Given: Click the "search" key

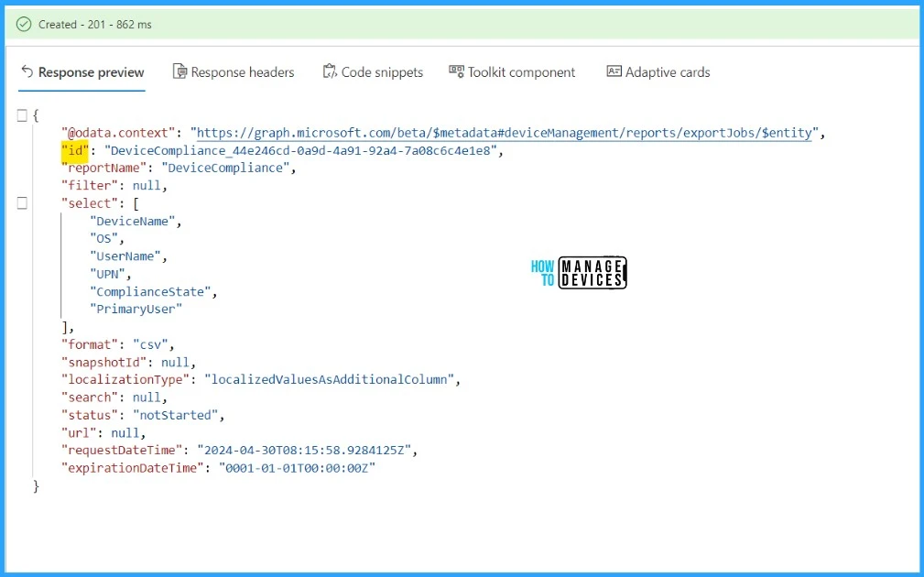Looking at the screenshot, I should [90, 397].
